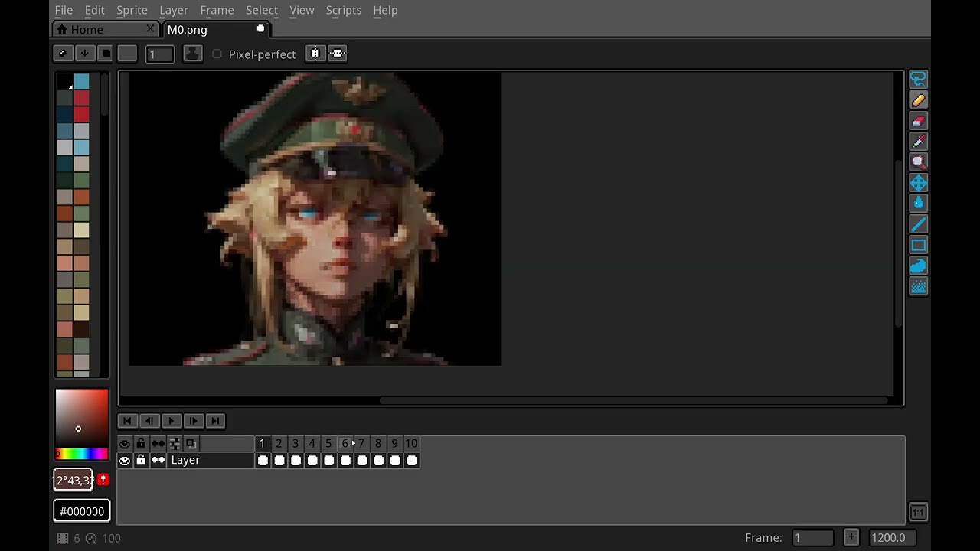This screenshot has height=551, width=980.
Task: Select the Paint Bucket tool
Action: [x=918, y=204]
